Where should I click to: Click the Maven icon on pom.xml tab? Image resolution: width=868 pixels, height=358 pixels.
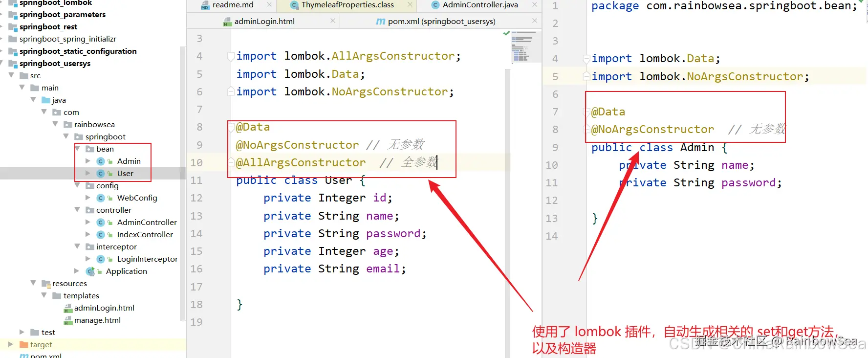click(x=380, y=22)
